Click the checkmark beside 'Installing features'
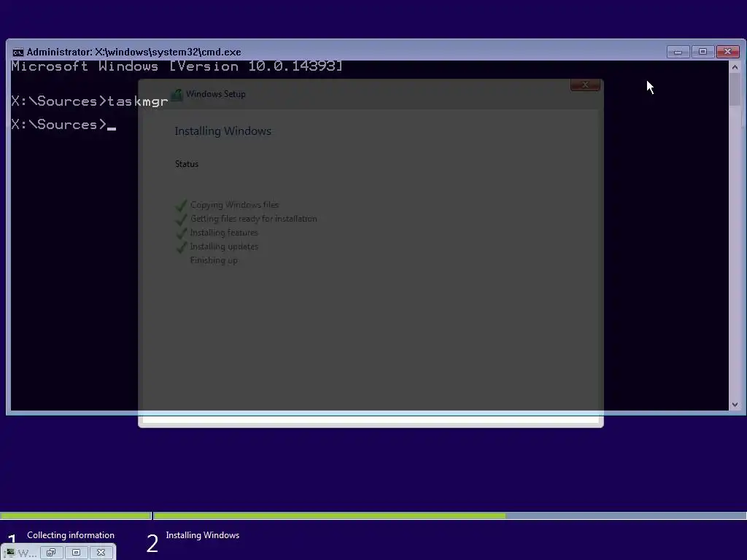 pyautogui.click(x=181, y=233)
